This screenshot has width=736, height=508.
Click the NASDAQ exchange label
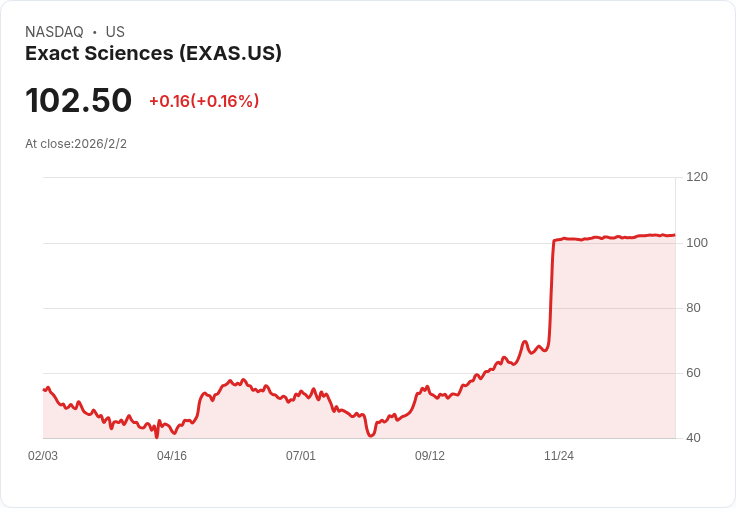point(54,32)
